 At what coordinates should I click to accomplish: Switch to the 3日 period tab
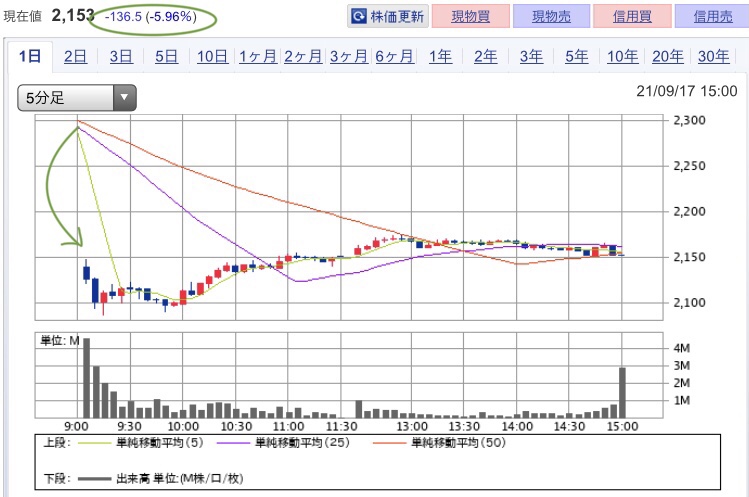(121, 56)
